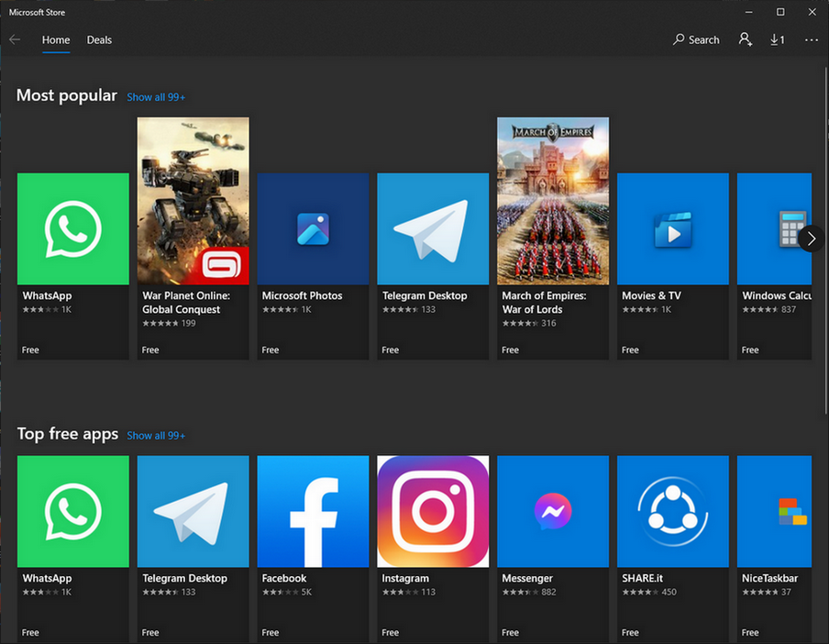Click the 'NiceTaskbar' title text
The image size is (829, 644).
coord(769,579)
